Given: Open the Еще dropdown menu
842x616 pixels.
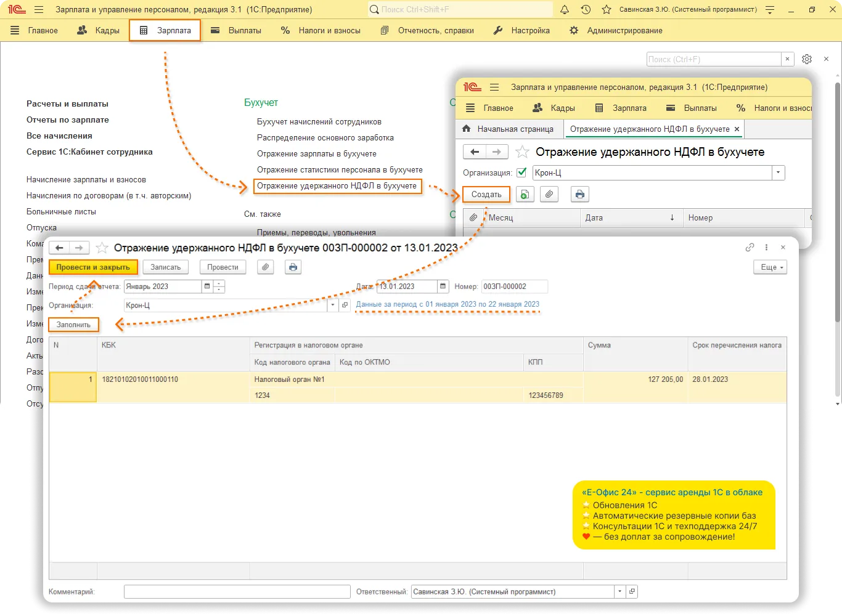Looking at the screenshot, I should (x=770, y=267).
